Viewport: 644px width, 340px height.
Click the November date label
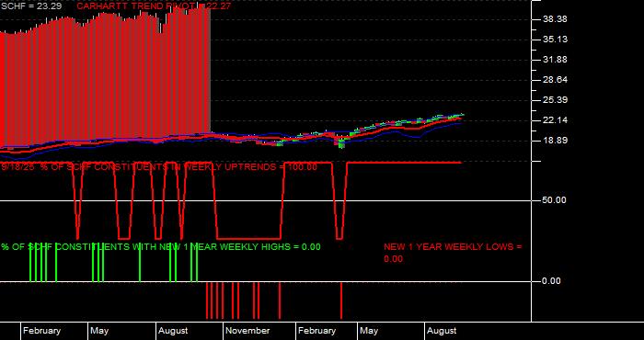click(247, 331)
